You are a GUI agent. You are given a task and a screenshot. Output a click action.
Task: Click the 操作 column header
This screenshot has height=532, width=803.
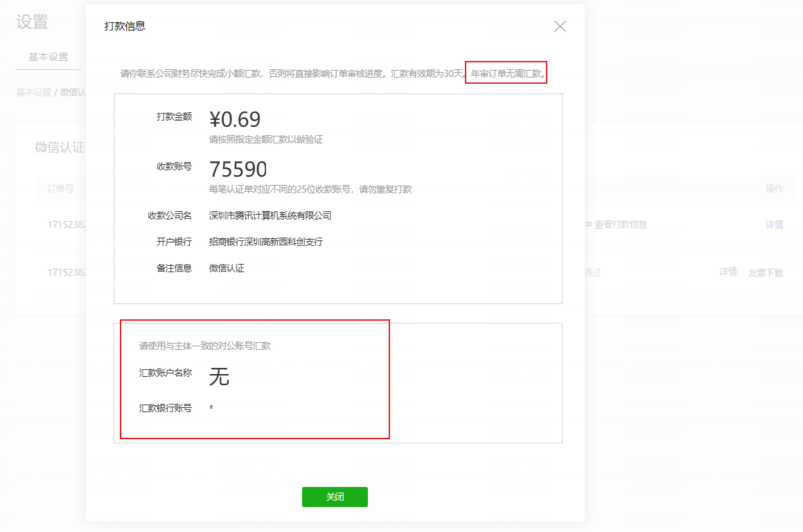775,188
